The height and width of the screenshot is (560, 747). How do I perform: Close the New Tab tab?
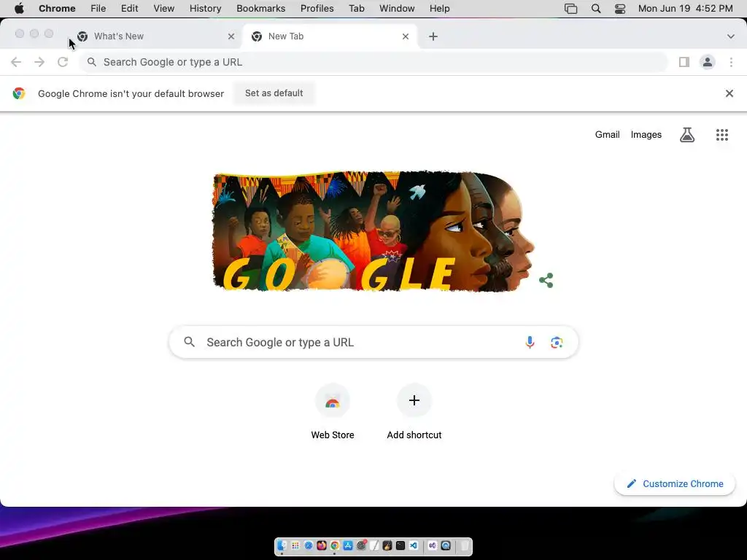[406, 36]
